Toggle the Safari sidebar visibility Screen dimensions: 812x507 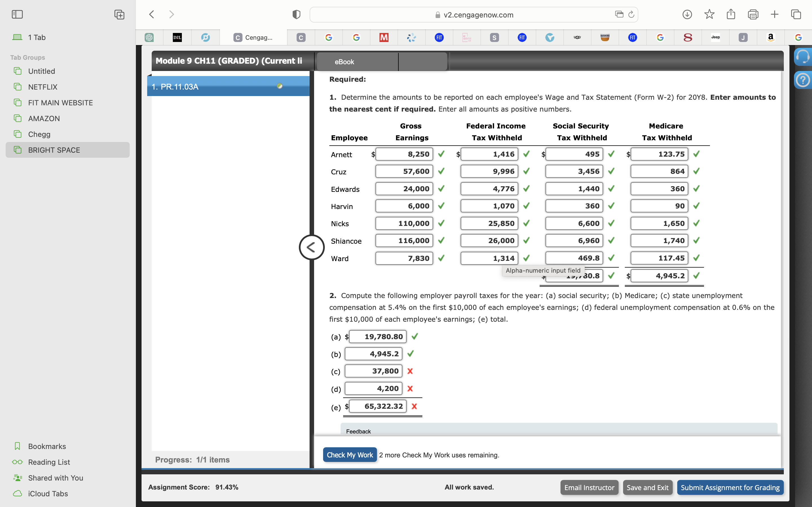click(x=17, y=14)
